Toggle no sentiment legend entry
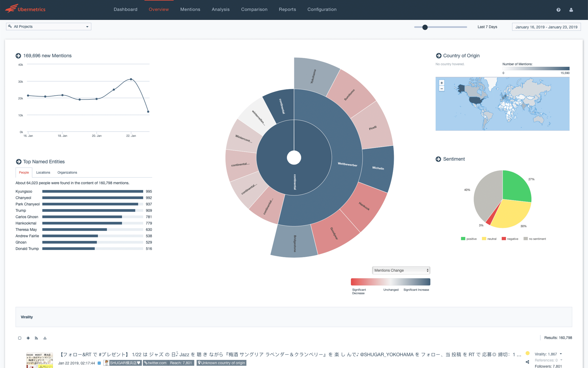588x368 pixels. (x=535, y=239)
